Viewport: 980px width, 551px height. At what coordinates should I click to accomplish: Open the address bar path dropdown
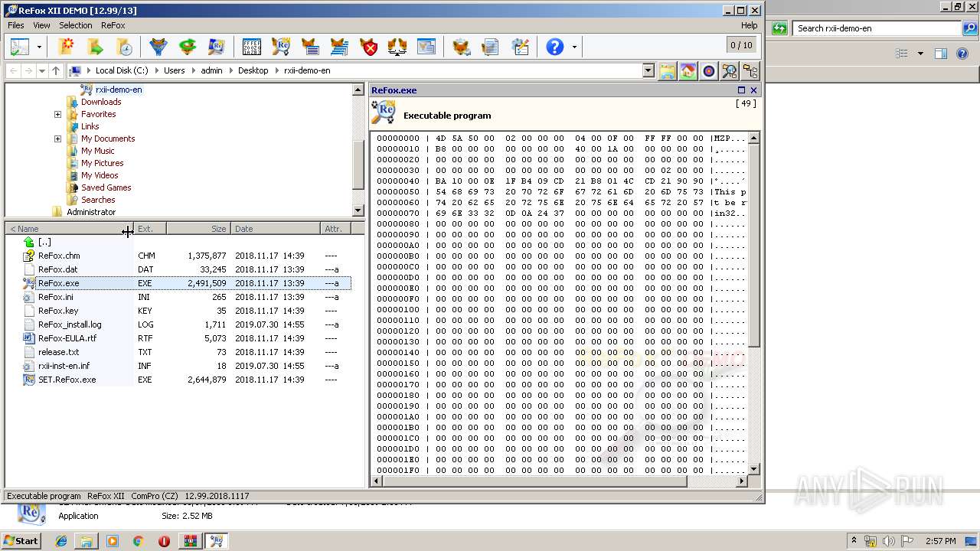coord(648,70)
